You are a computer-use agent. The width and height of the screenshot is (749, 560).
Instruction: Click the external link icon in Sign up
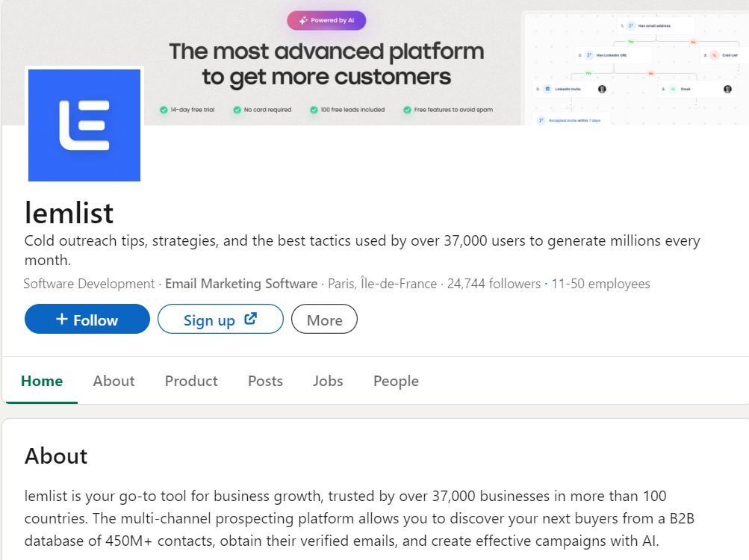point(251,319)
